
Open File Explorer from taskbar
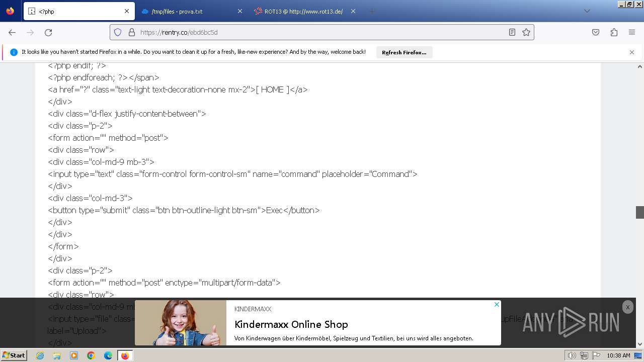click(x=57, y=355)
